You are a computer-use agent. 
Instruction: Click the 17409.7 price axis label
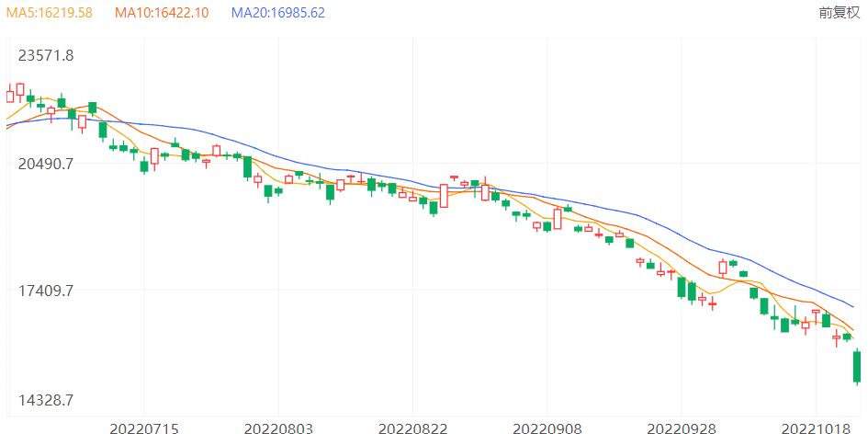[46, 290]
